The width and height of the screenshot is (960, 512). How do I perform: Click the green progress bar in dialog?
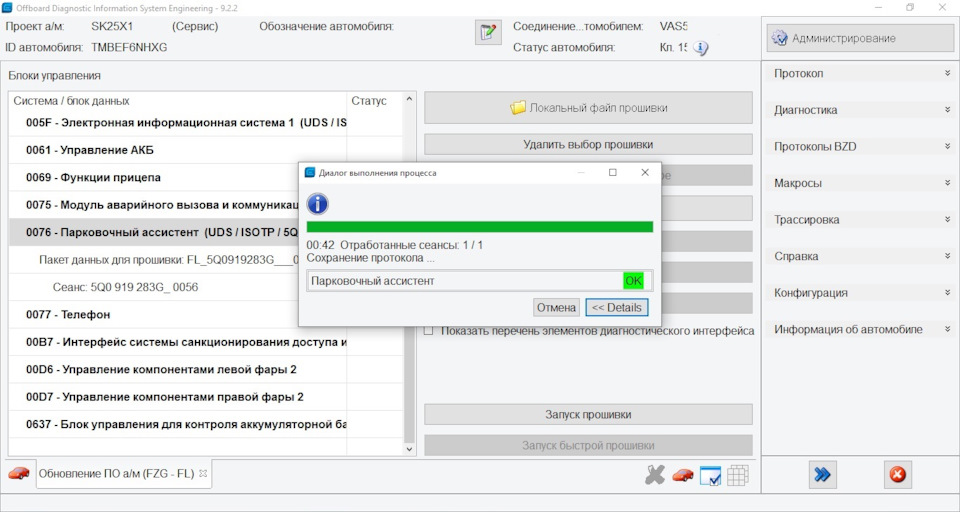479,227
